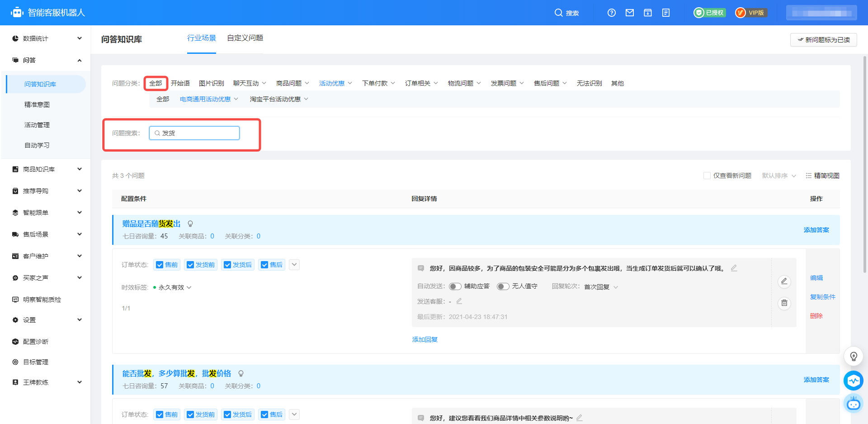The height and width of the screenshot is (424, 868).
Task: Click the lightbulb hint beside 赠品是否随货发出
Action: click(x=190, y=224)
